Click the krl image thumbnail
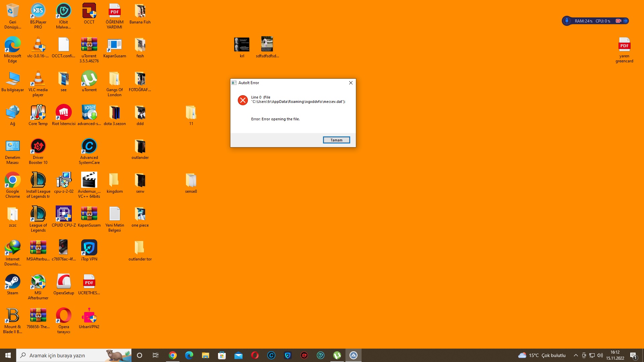 241,45
